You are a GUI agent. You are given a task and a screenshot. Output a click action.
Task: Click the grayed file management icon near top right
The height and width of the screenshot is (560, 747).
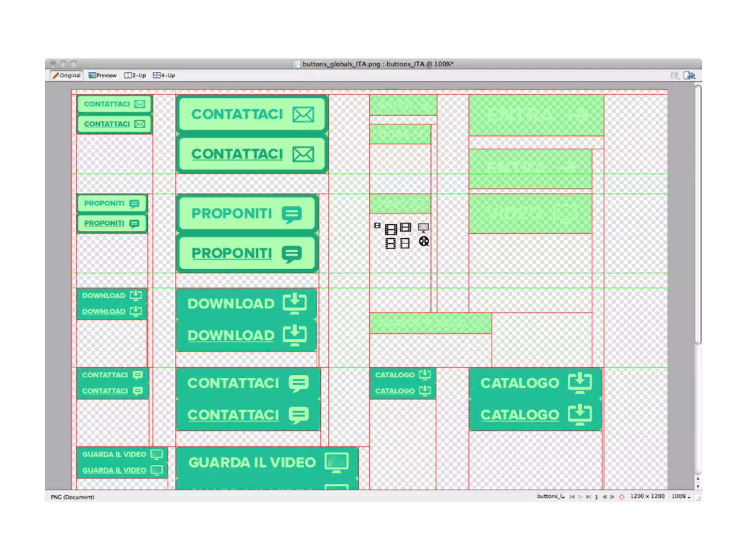(x=674, y=75)
